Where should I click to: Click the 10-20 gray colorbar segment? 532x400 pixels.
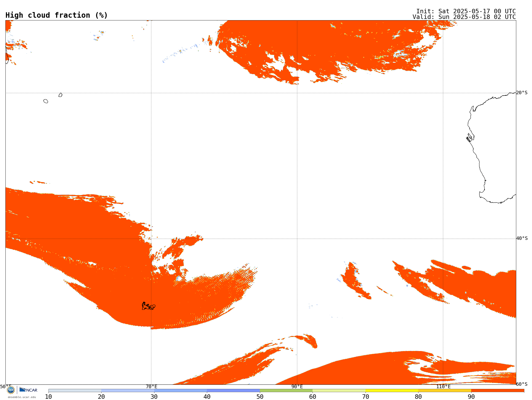pos(75,391)
